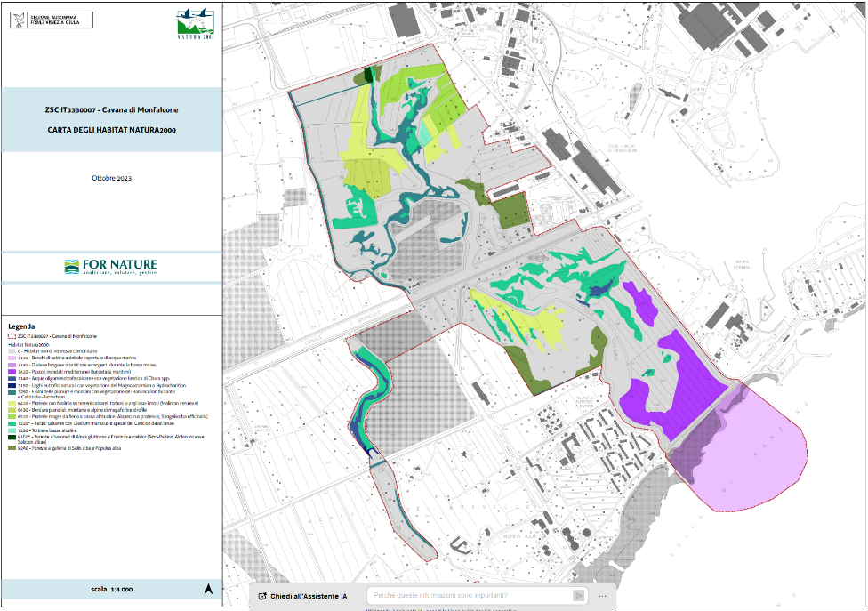The image size is (868, 611).
Task: Click the AI assistant sparkle icon
Action: [262, 596]
